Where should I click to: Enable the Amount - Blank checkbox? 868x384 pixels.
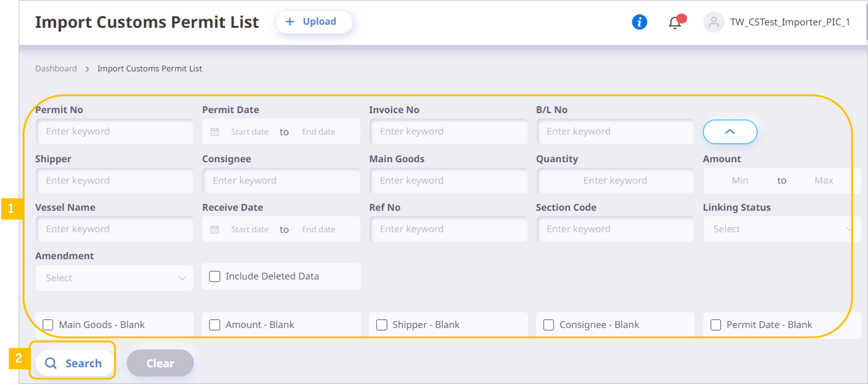coord(214,325)
